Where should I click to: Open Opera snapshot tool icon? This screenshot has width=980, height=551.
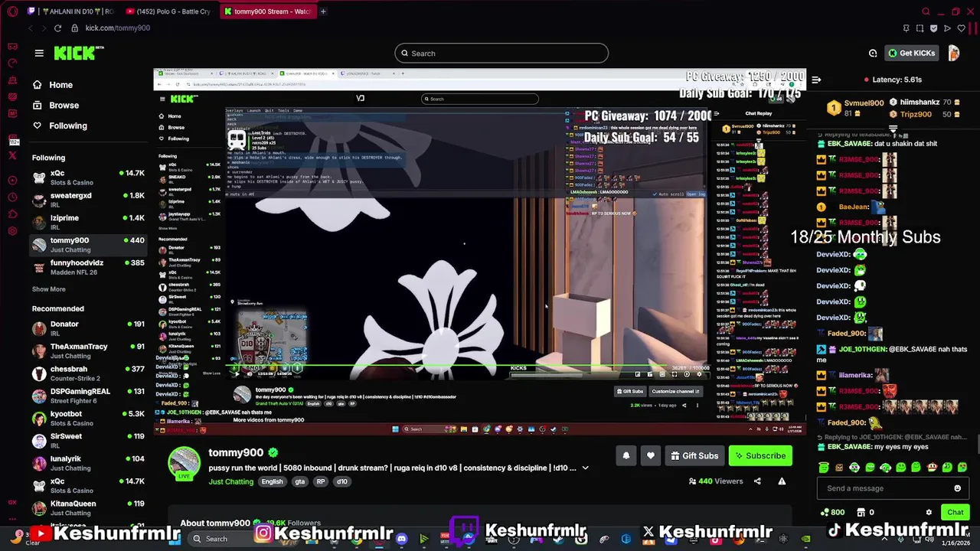920,28
